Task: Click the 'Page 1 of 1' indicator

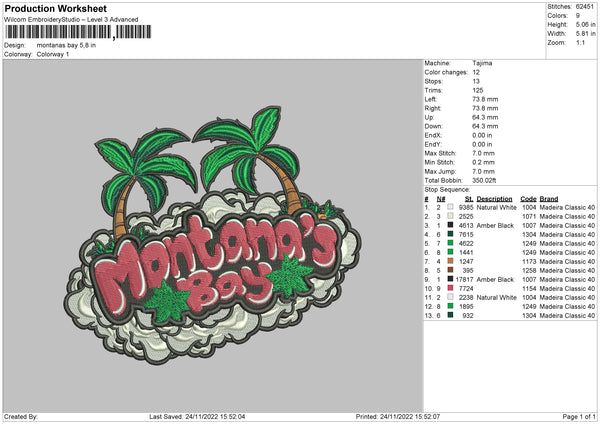Action: tap(579, 416)
